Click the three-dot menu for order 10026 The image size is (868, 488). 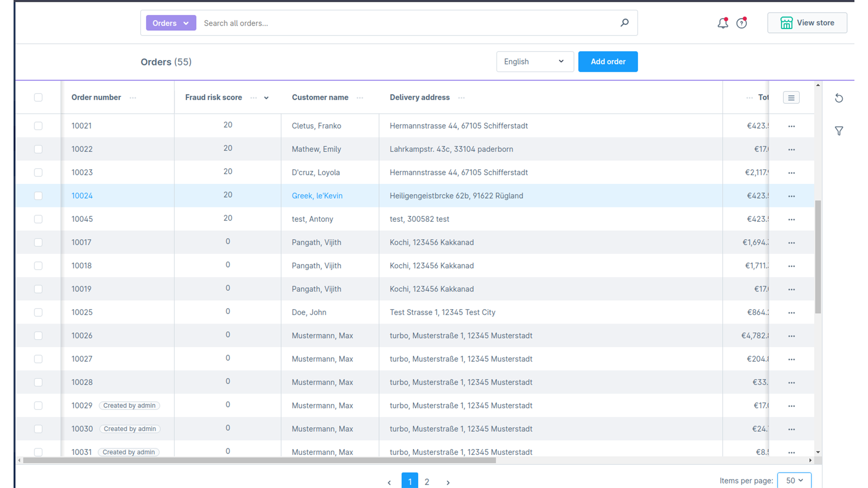792,335
